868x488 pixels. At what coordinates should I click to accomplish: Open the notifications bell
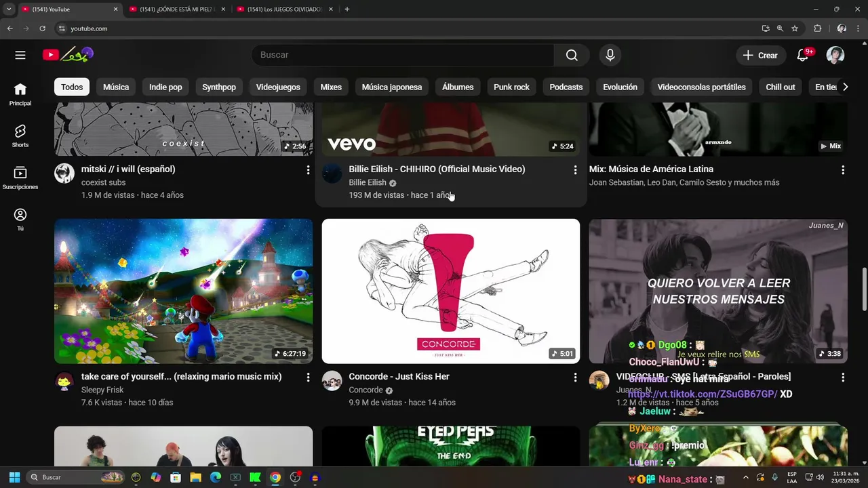pos(803,56)
